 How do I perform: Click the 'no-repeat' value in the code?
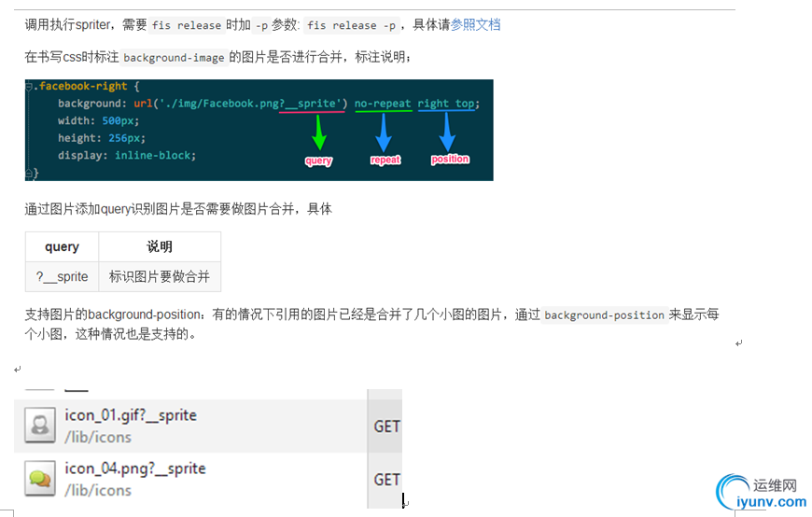[x=383, y=104]
